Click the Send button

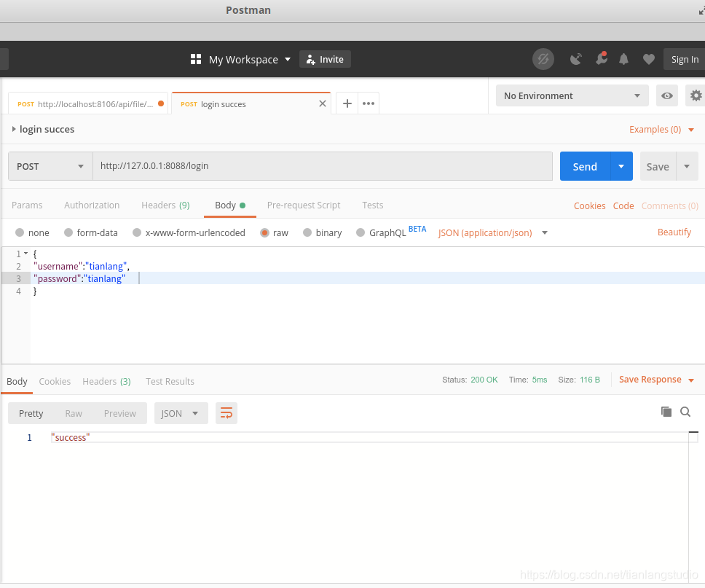tap(585, 166)
